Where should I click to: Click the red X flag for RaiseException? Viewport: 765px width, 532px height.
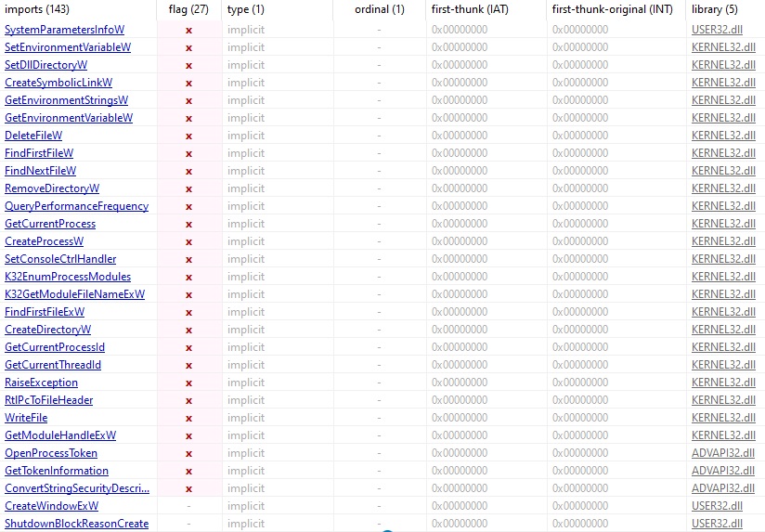188,383
